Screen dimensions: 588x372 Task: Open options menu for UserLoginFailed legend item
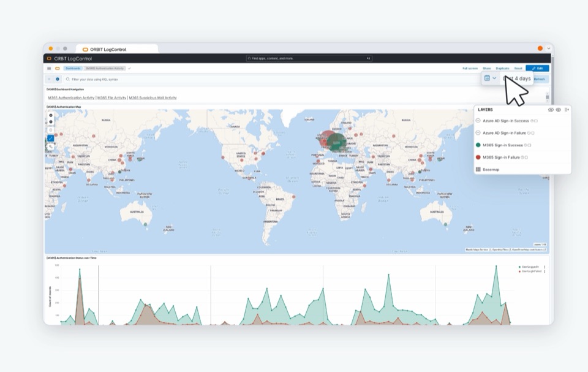tap(545, 271)
